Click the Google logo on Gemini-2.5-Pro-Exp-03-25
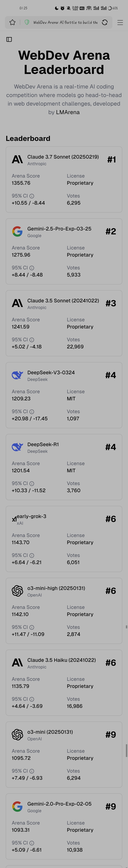This screenshot has height=868, width=128. (17, 231)
